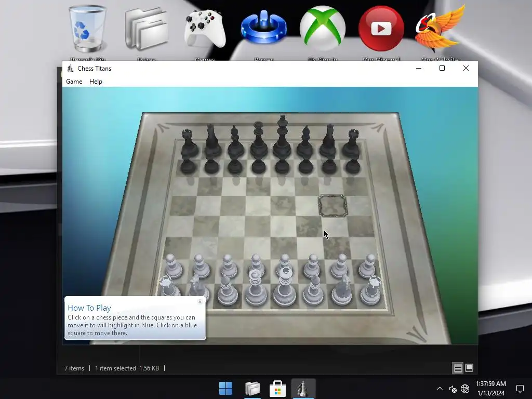Open the Extras folder desktop icon

[147, 33]
